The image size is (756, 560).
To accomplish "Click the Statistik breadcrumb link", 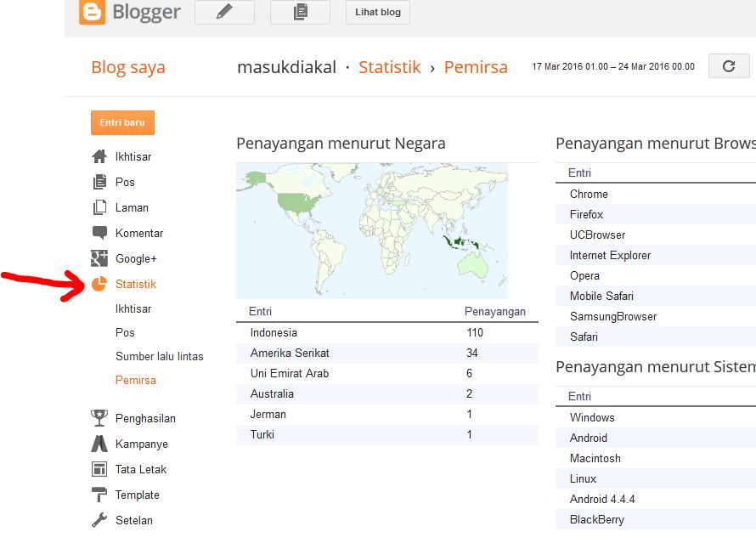I will pos(389,67).
